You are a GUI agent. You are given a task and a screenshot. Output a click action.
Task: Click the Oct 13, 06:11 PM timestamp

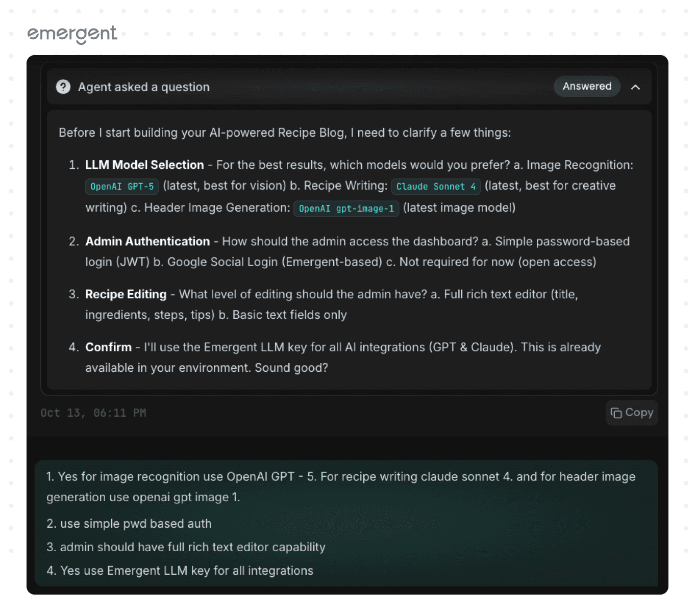[x=93, y=413]
